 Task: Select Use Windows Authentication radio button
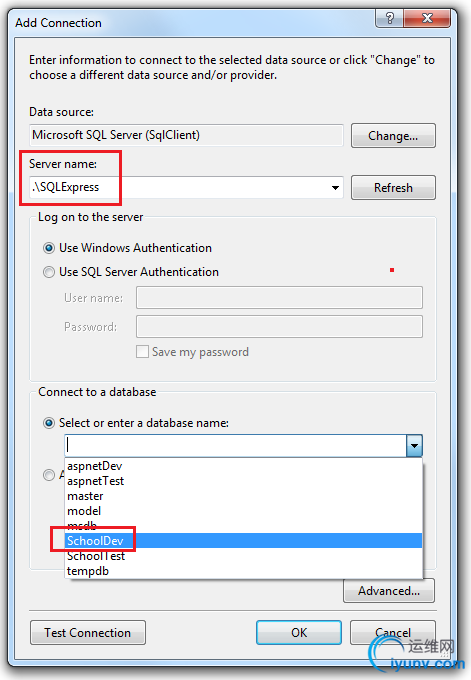(49, 248)
